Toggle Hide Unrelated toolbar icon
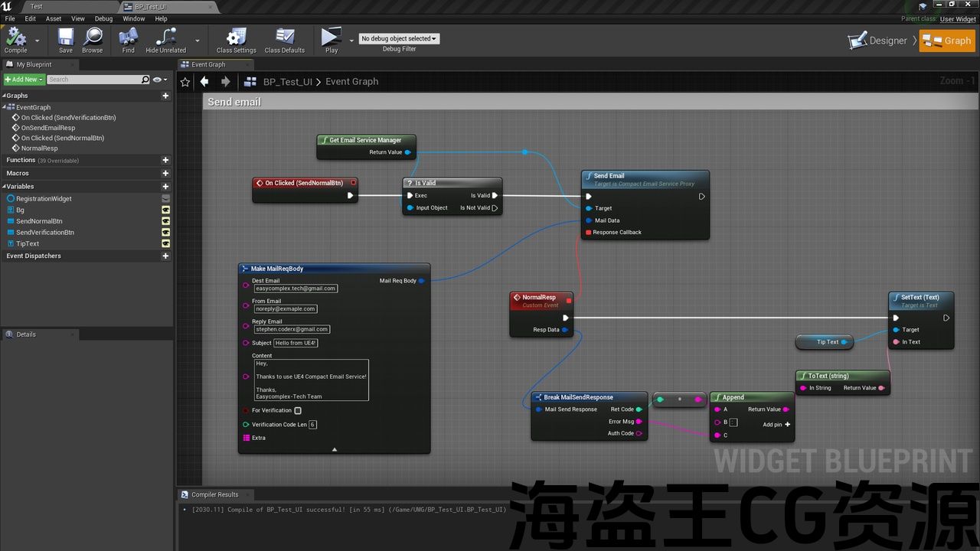The width and height of the screenshot is (980, 551). [166, 39]
